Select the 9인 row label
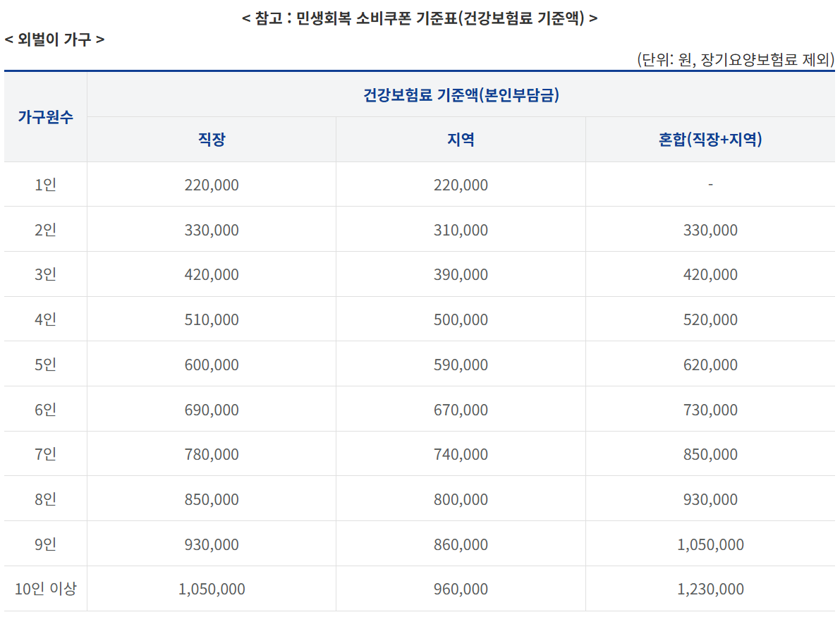The image size is (840, 617). click(44, 544)
